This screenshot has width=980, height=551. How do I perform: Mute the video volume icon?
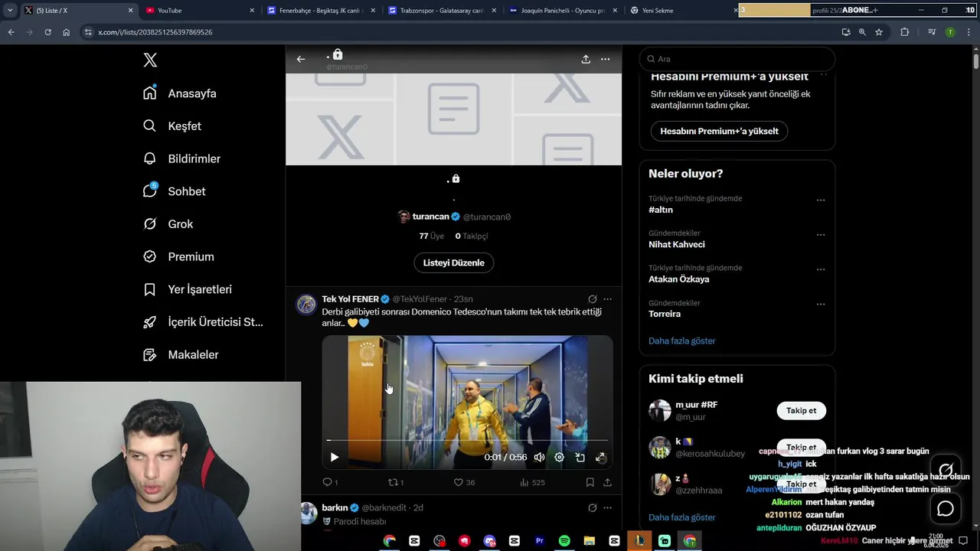[x=539, y=457]
